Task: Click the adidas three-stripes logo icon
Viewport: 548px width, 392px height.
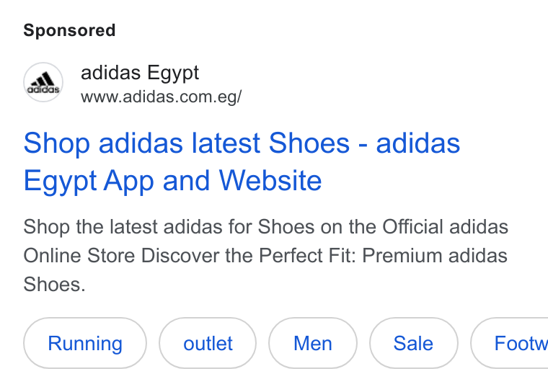Action: tap(43, 82)
